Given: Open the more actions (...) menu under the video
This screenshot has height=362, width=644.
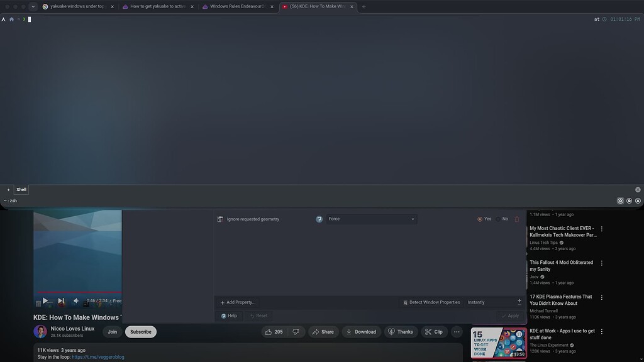Looking at the screenshot, I should click(x=457, y=331).
